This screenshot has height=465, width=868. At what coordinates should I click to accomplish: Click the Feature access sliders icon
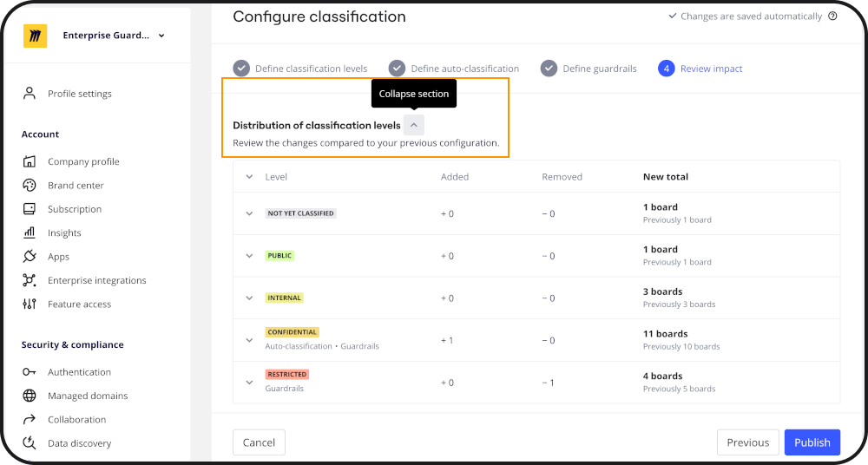tap(30, 304)
